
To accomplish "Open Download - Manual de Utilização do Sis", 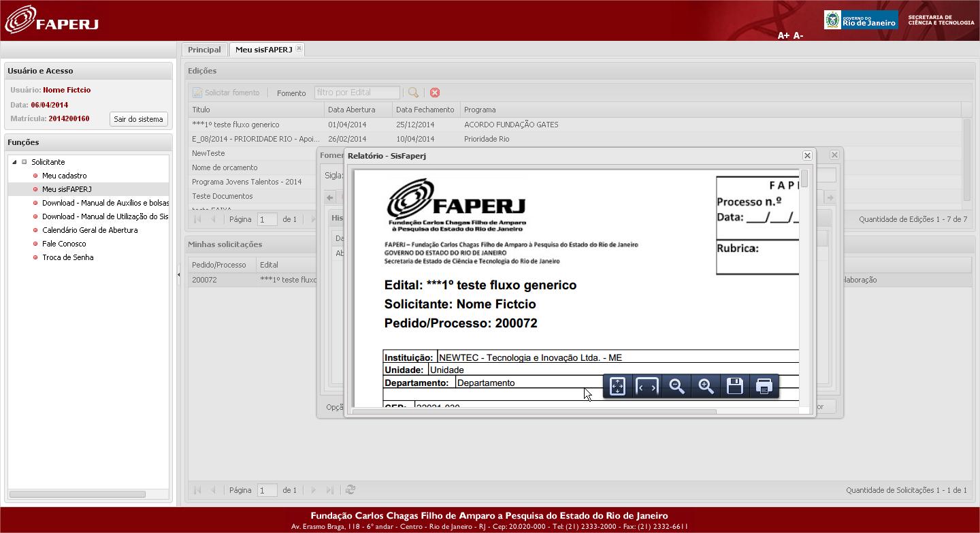I will (x=105, y=216).
